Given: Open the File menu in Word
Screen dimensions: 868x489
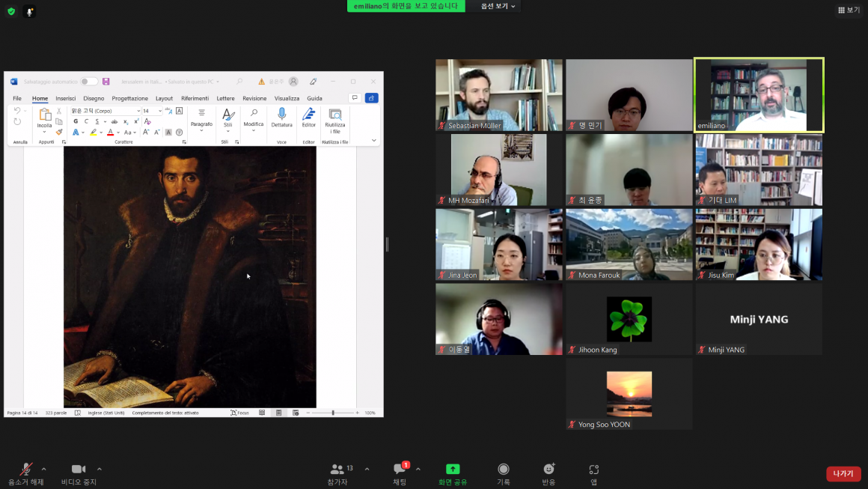Looking at the screenshot, I should pos(17,98).
